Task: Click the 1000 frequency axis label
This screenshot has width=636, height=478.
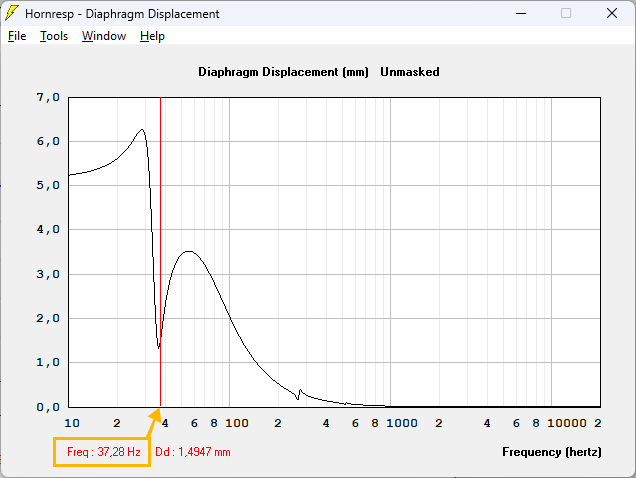Action: (x=402, y=423)
